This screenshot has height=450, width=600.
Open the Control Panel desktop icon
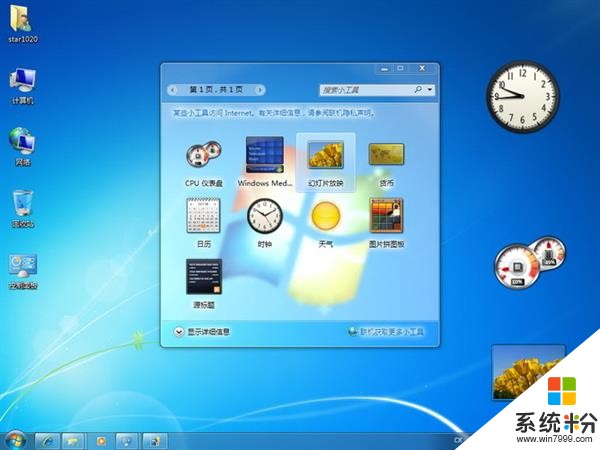(23, 271)
